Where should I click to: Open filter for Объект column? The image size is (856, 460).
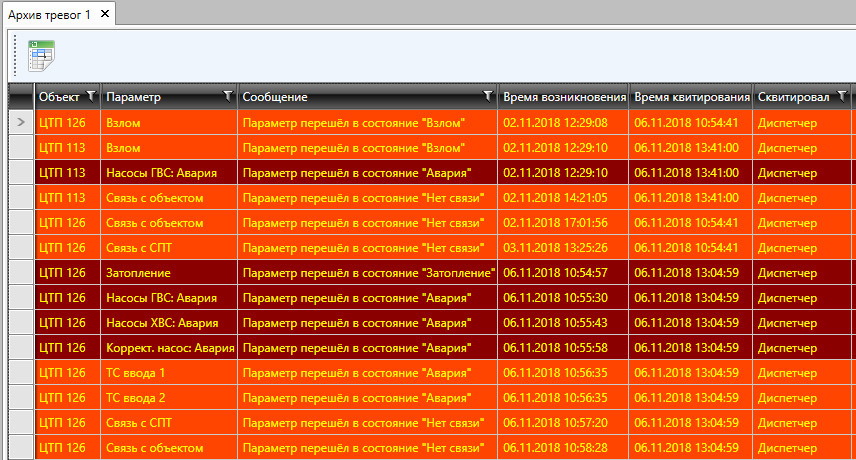92,97
